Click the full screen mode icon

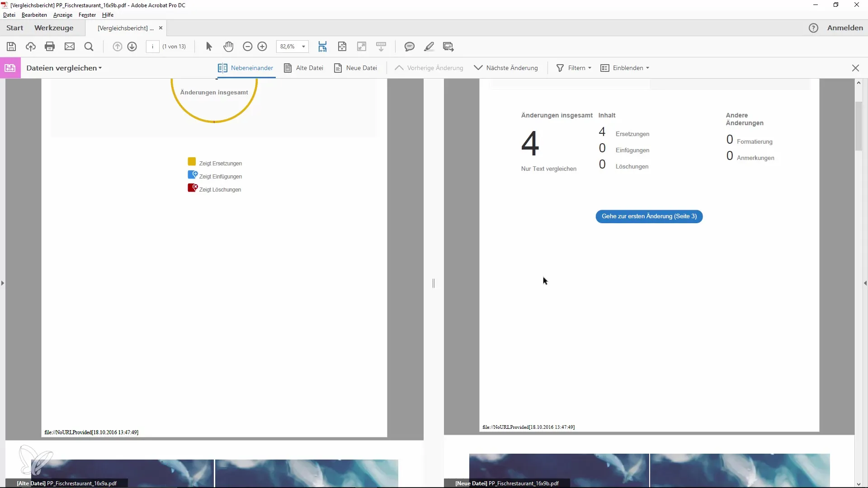coord(362,47)
